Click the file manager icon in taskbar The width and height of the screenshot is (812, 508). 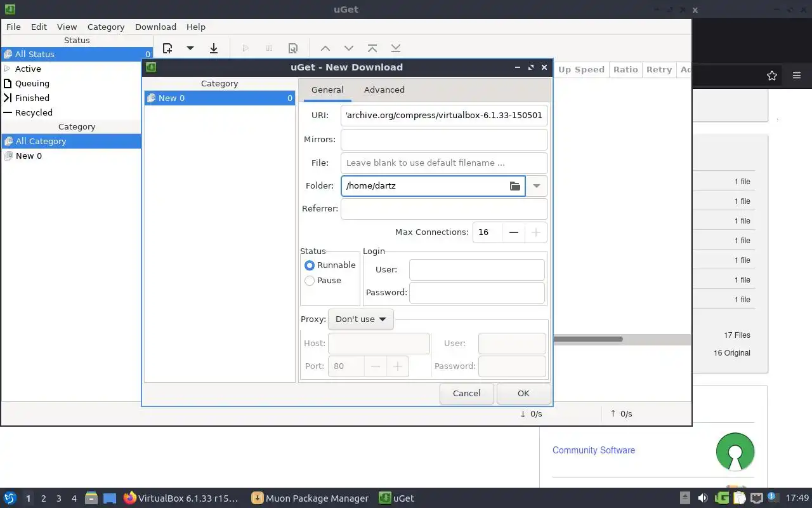[91, 498]
